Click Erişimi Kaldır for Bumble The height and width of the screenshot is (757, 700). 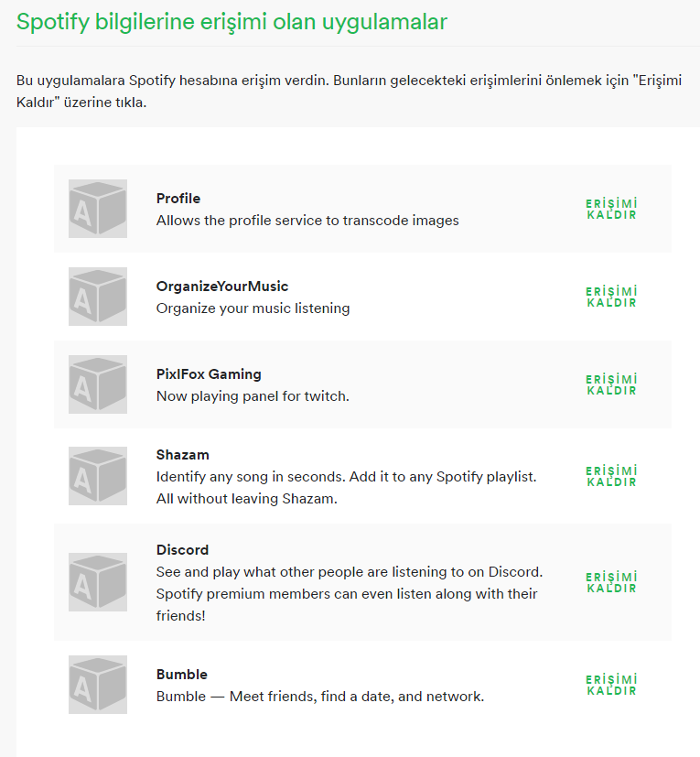tap(611, 685)
